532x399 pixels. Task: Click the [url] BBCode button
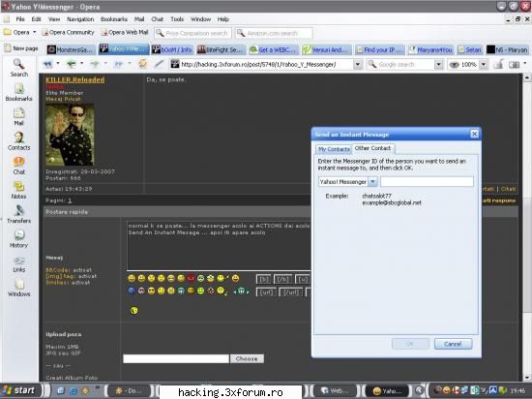266,292
